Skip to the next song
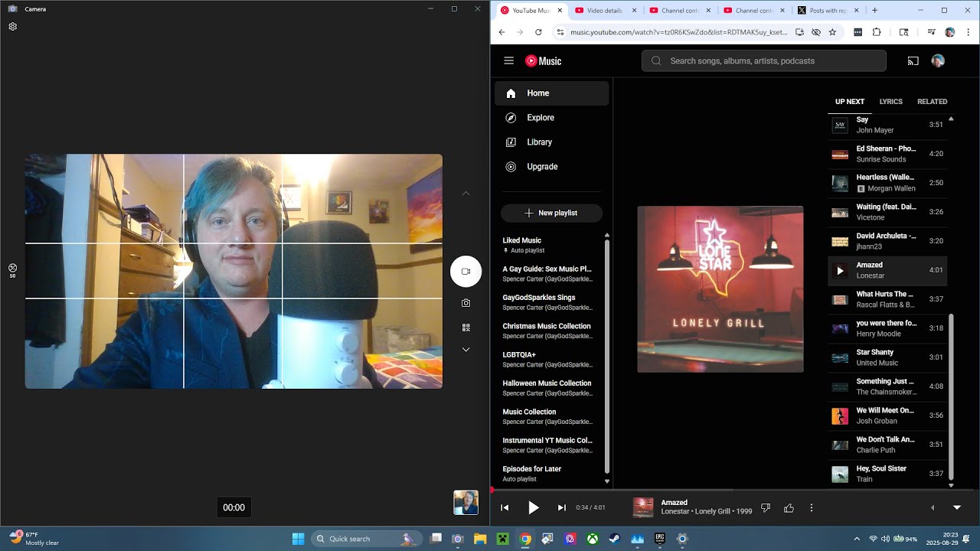Viewport: 980px width, 551px height. [562, 507]
